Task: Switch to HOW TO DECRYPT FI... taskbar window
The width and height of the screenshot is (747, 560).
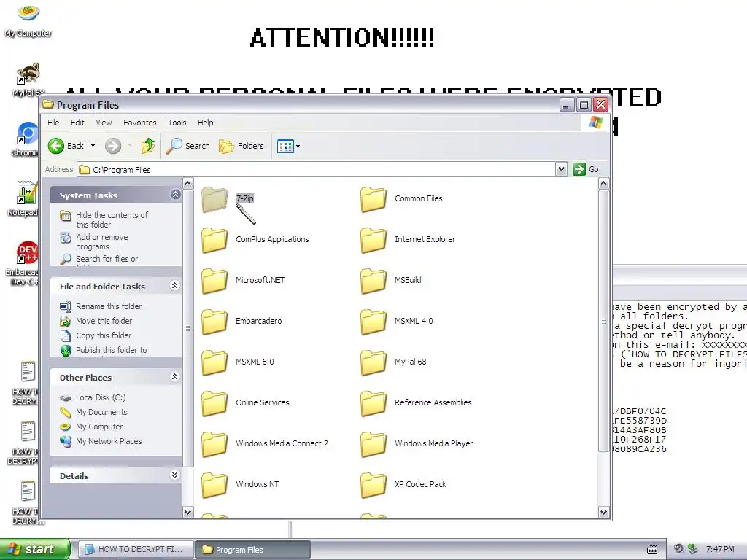Action: point(135,550)
